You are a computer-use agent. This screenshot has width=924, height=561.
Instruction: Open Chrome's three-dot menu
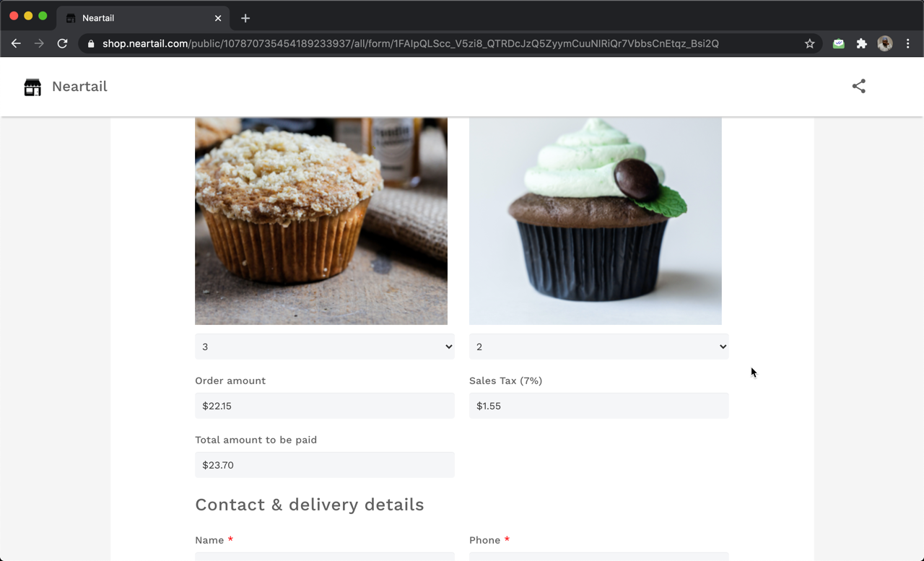click(908, 43)
